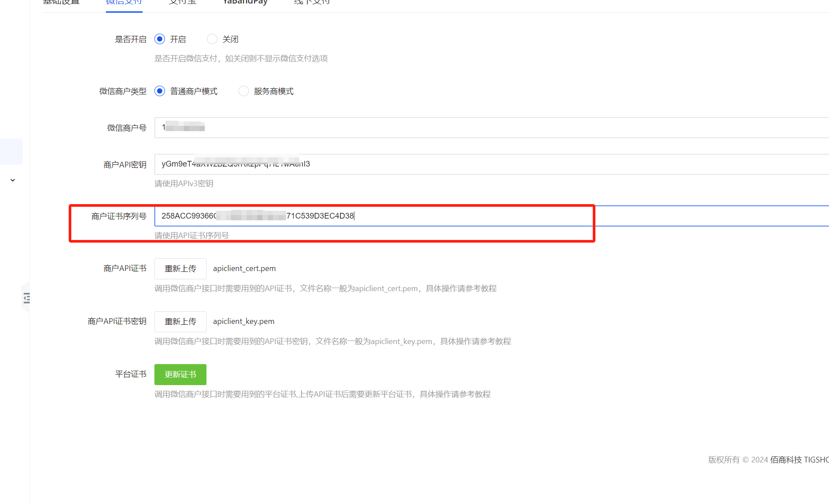The height and width of the screenshot is (504, 829).
Task: Open the 佰商科技 TIGSHOP footer link
Action: pyautogui.click(x=799, y=460)
